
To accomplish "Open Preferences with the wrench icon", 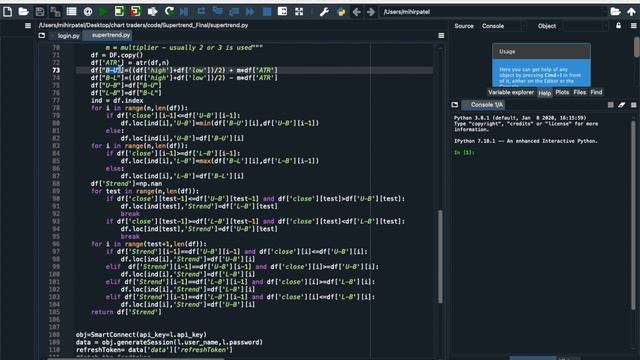I will pyautogui.click(x=324, y=12).
